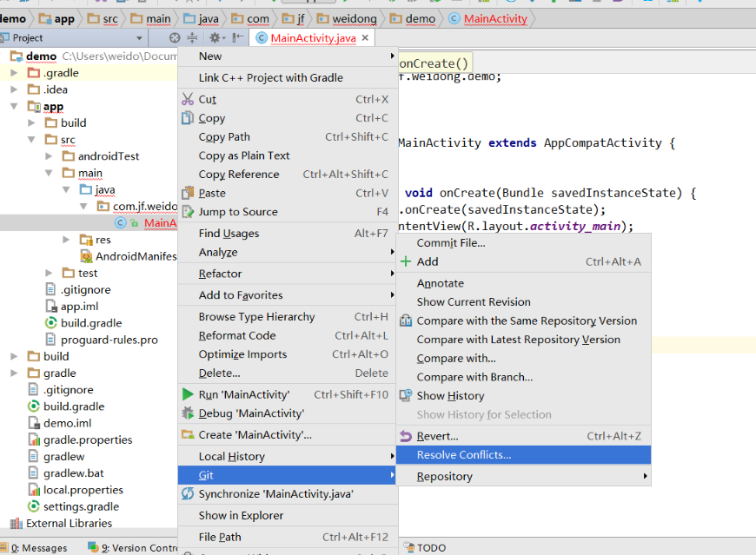The height and width of the screenshot is (555, 756).
Task: Click the Messages tool window icon
Action: [x=3, y=548]
